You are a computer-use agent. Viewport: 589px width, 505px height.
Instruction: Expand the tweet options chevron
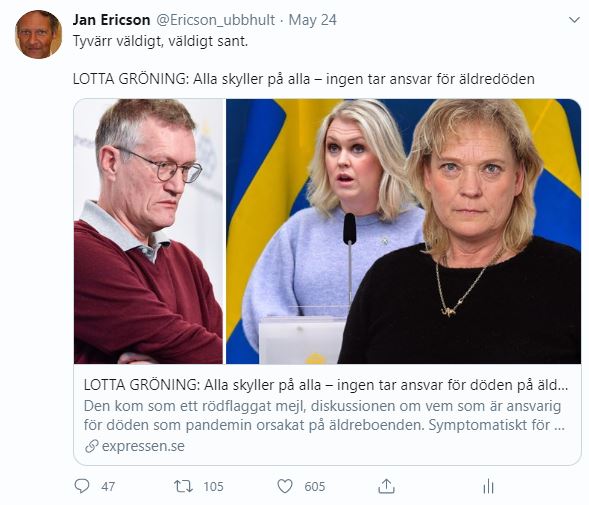pyautogui.click(x=574, y=20)
